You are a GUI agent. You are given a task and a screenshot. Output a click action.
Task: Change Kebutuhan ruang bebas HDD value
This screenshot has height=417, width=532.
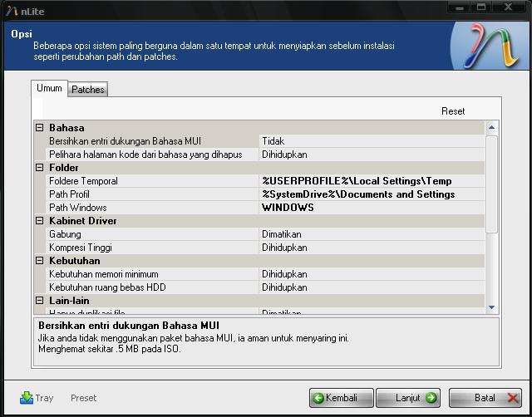372,287
